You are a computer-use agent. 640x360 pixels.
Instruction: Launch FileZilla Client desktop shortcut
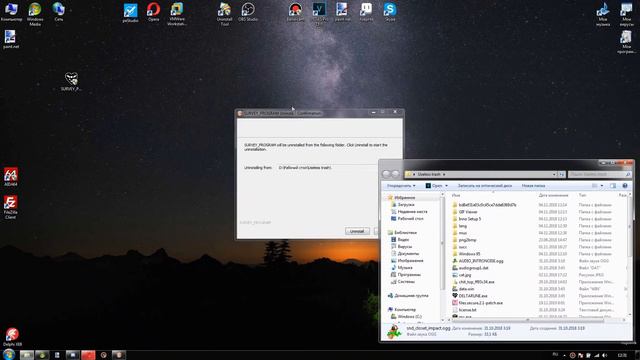click(11, 207)
